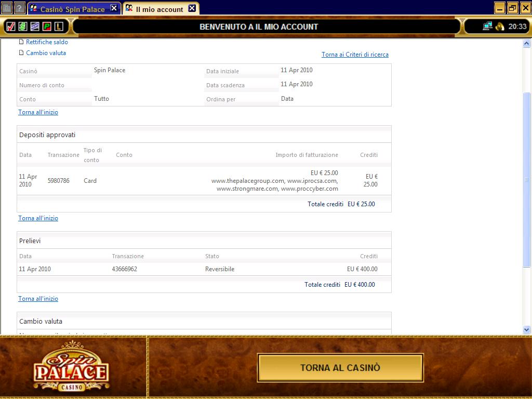Screen dimensions: 532x399
Task: Open the Rettifiche saldo link
Action: click(x=47, y=42)
